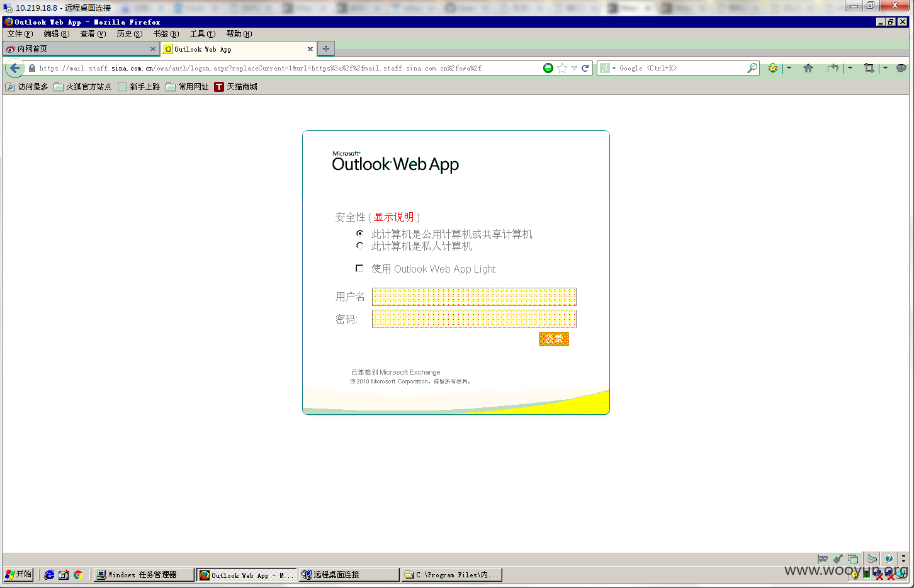Open the address bar history dropdown arrow
The width and height of the screenshot is (914, 588).
coord(574,68)
